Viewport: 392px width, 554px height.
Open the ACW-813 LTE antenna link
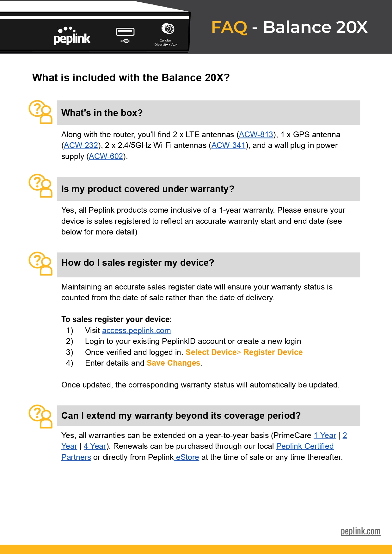(256, 135)
